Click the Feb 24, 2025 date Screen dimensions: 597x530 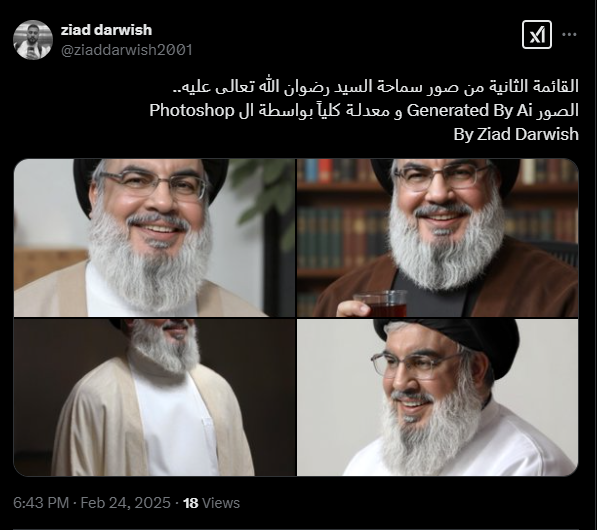pyautogui.click(x=125, y=503)
